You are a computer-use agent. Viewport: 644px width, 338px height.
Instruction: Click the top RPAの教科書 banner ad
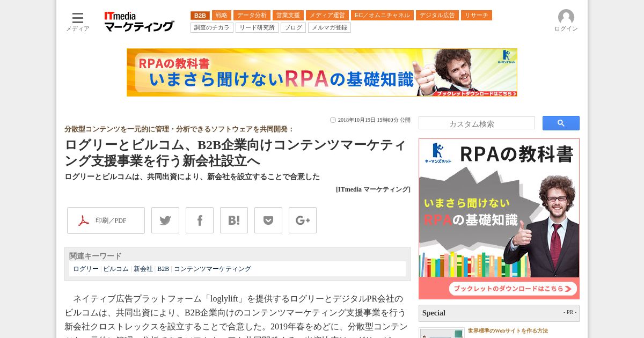coord(322,72)
